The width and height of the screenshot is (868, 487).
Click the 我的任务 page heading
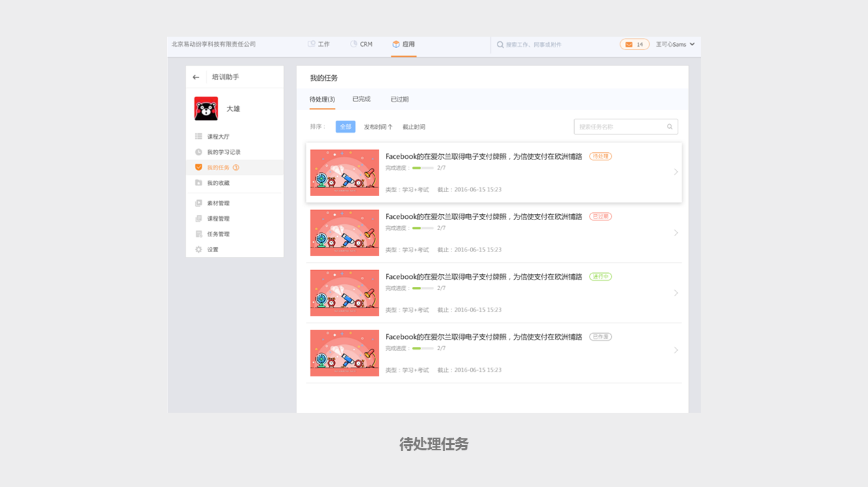click(324, 78)
